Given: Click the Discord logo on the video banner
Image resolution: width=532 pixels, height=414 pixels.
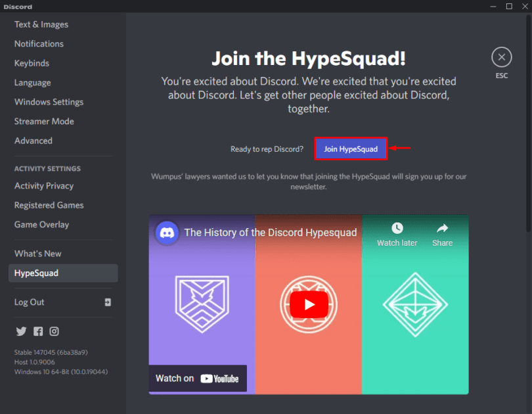Looking at the screenshot, I should (x=166, y=233).
